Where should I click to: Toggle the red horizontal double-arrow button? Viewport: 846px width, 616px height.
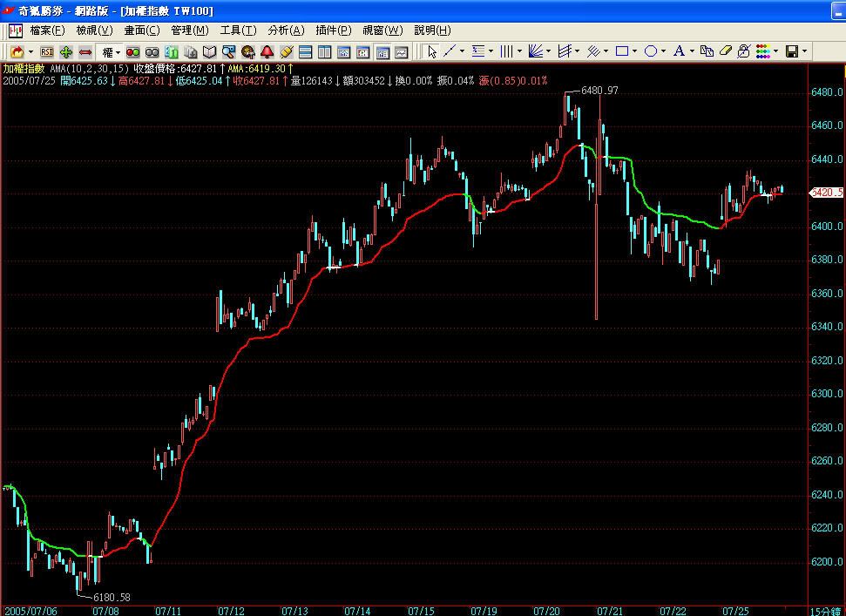tap(85, 51)
